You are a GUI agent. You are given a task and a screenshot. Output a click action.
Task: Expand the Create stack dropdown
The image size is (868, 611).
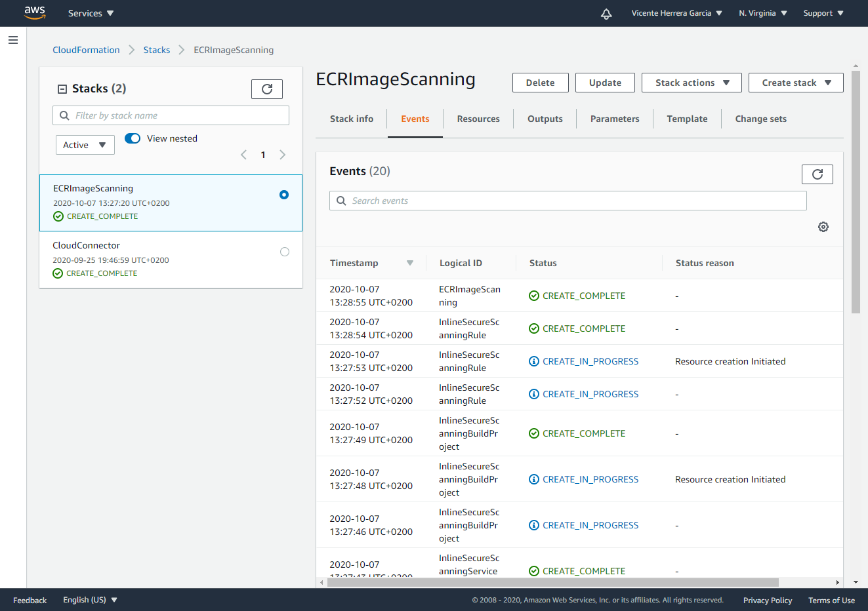pos(796,83)
